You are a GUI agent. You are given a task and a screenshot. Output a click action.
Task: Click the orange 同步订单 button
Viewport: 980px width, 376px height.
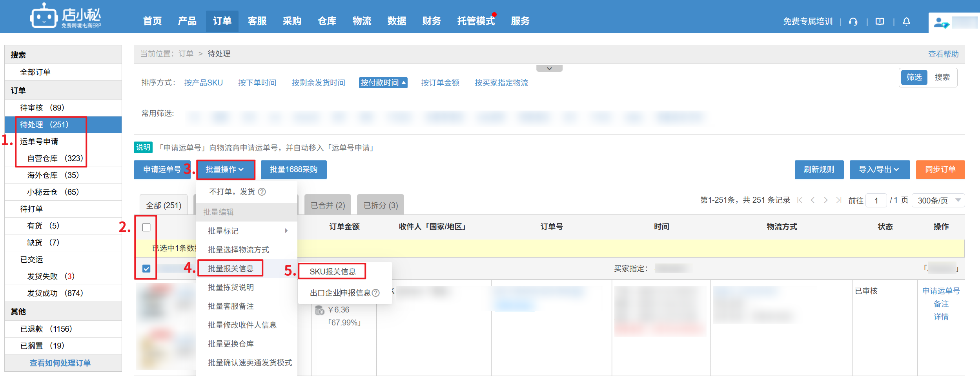click(x=940, y=169)
